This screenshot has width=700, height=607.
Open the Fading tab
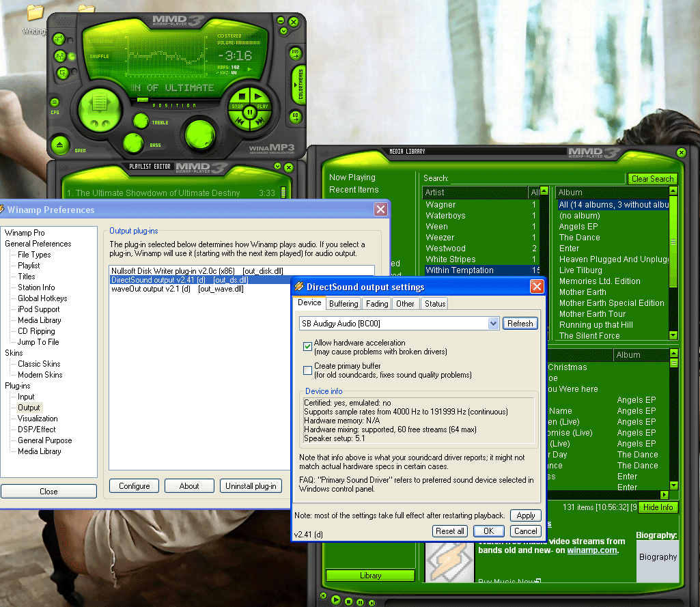[x=376, y=303]
